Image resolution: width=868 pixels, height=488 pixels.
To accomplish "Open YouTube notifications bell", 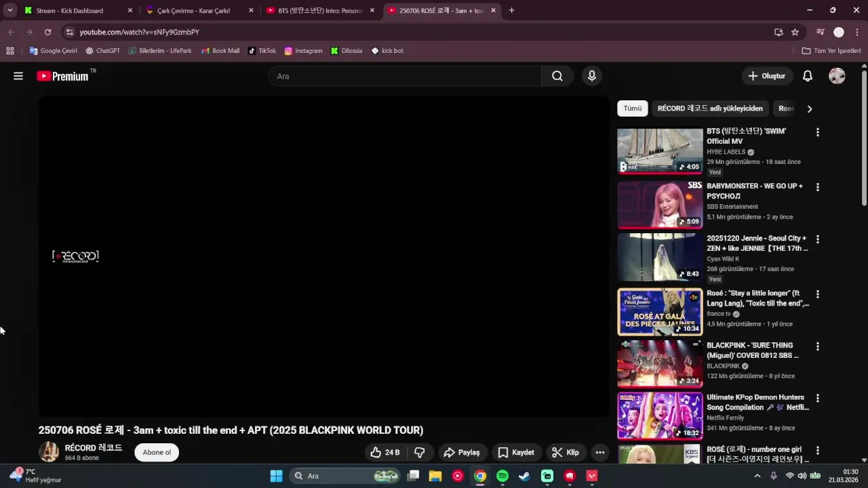I will [808, 76].
